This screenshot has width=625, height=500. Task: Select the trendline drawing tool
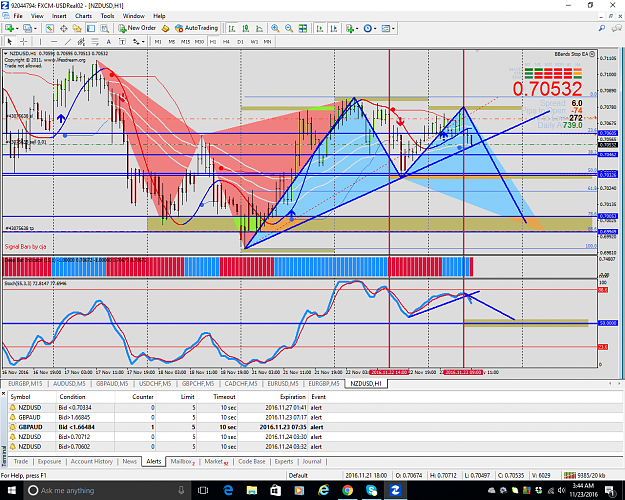(x=68, y=41)
